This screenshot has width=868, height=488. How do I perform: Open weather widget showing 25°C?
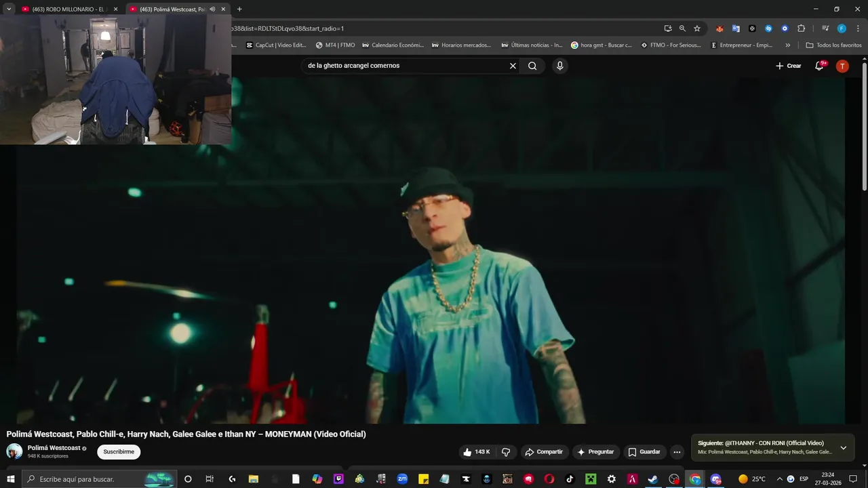[752, 479]
